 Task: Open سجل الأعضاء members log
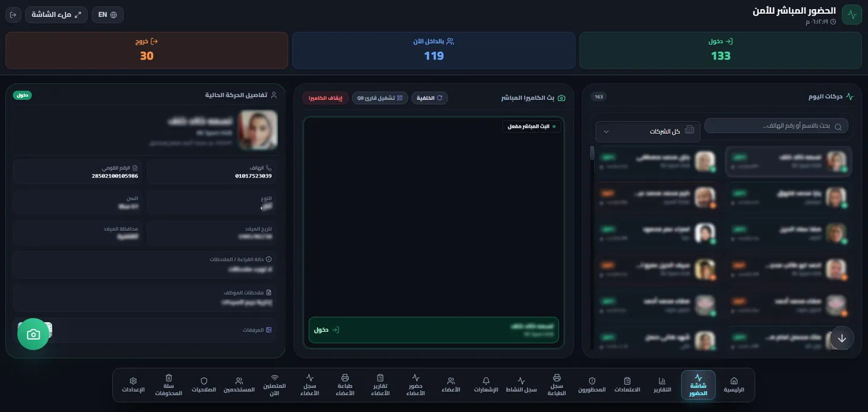[x=310, y=385]
